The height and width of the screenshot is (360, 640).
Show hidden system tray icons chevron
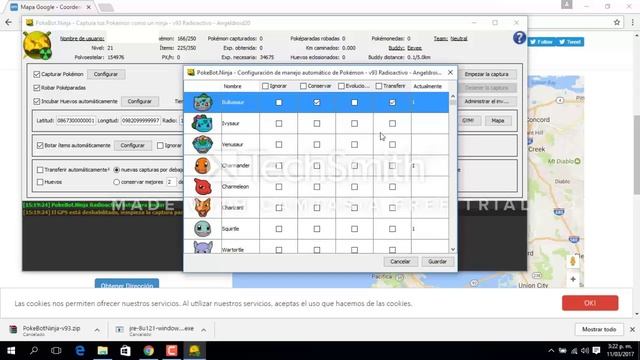[551, 351]
